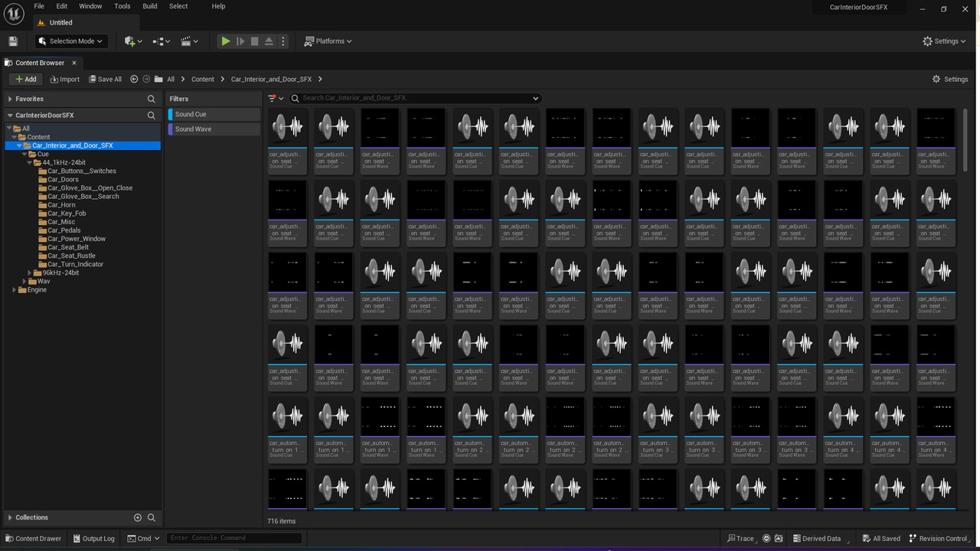Open the Blueprints dropdown in the toolbar
Image resolution: width=980 pixels, height=551 pixels.
(x=162, y=41)
